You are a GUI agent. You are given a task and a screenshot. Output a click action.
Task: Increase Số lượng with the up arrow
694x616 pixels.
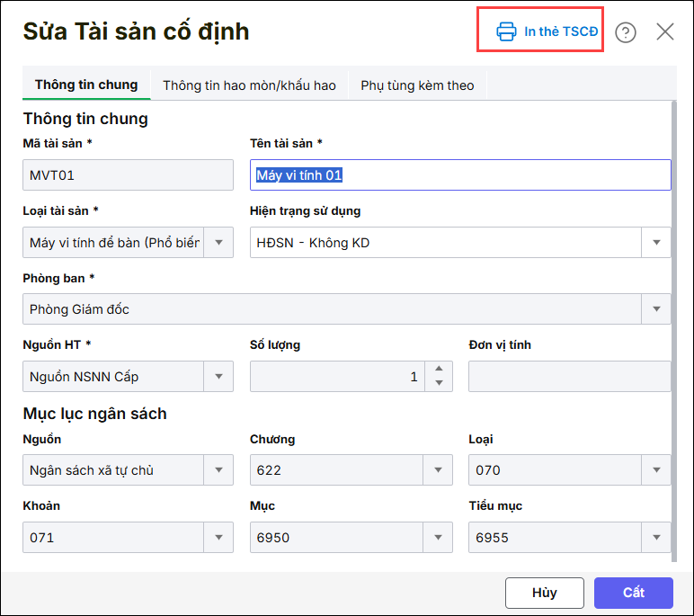[x=439, y=369]
